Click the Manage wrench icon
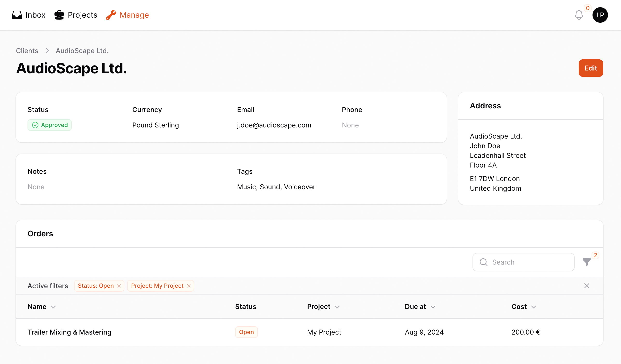 (x=111, y=15)
